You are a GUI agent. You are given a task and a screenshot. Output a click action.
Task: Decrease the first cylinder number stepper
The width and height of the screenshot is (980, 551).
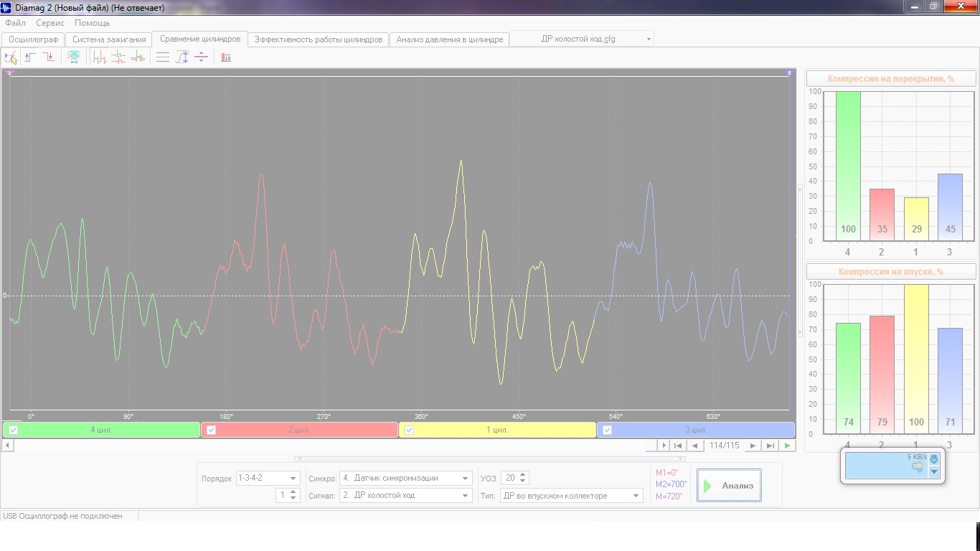(x=293, y=499)
